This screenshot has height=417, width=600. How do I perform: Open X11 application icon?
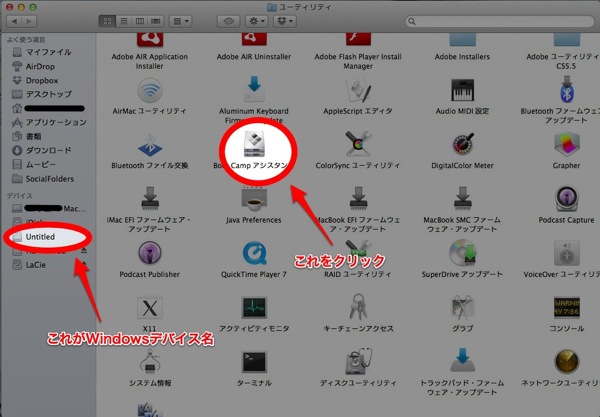pos(150,308)
